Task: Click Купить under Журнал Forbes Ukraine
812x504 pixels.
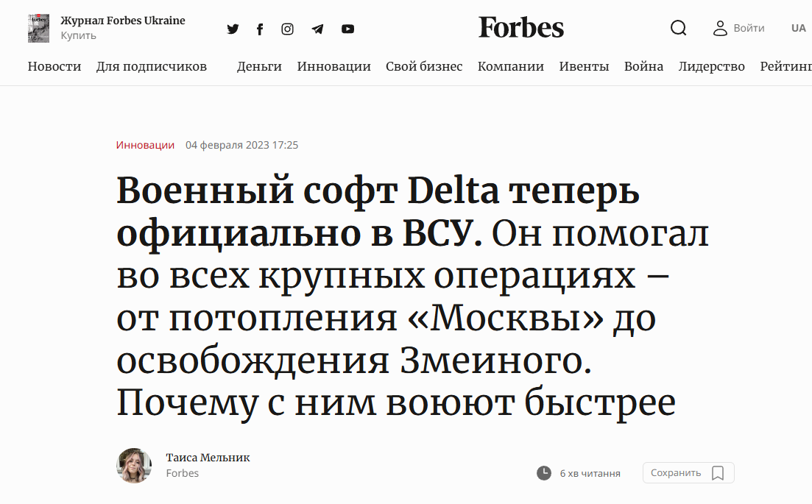Action: (78, 35)
